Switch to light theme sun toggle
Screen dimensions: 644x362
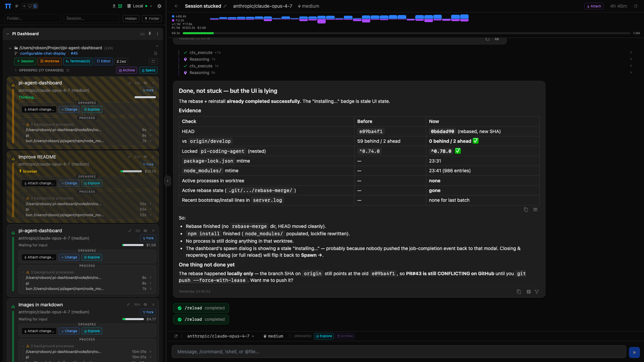coord(24,6)
